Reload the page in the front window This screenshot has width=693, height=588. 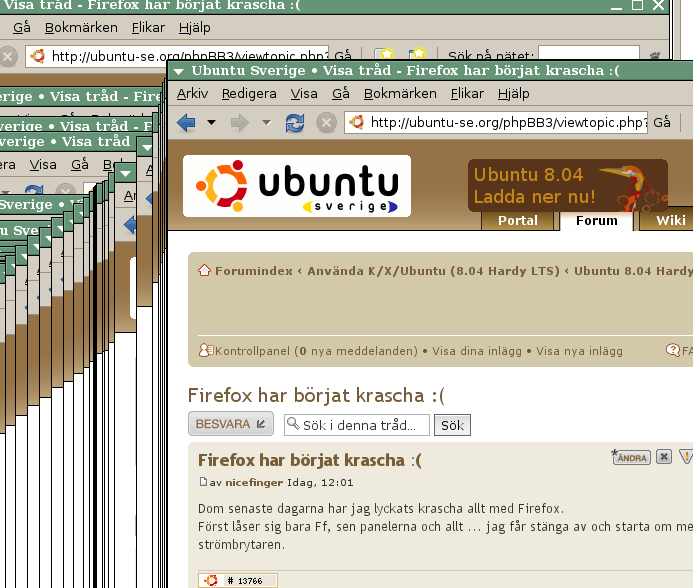pyautogui.click(x=295, y=122)
